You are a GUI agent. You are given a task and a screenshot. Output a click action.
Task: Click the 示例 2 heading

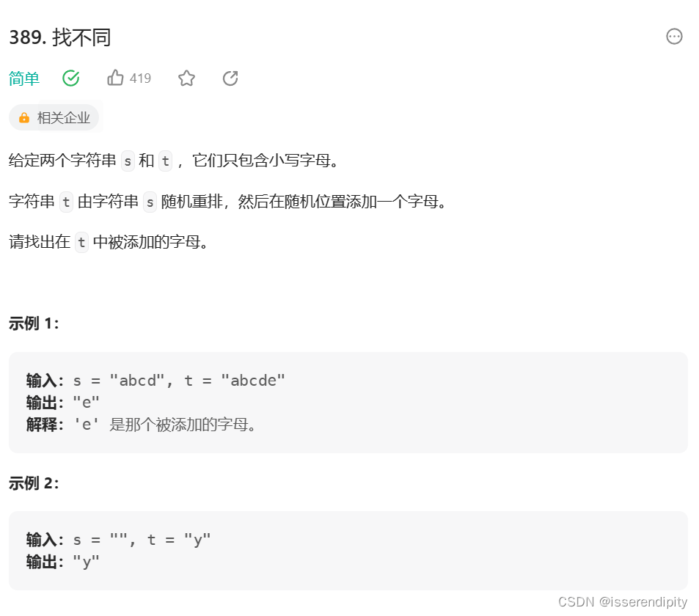click(x=34, y=483)
